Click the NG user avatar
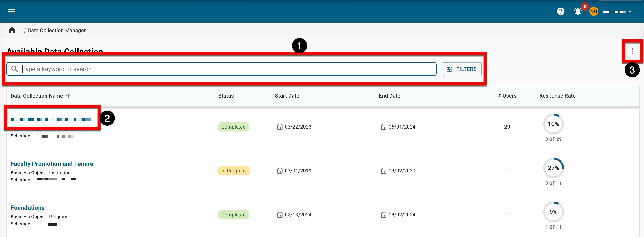The image size is (644, 237). point(594,11)
